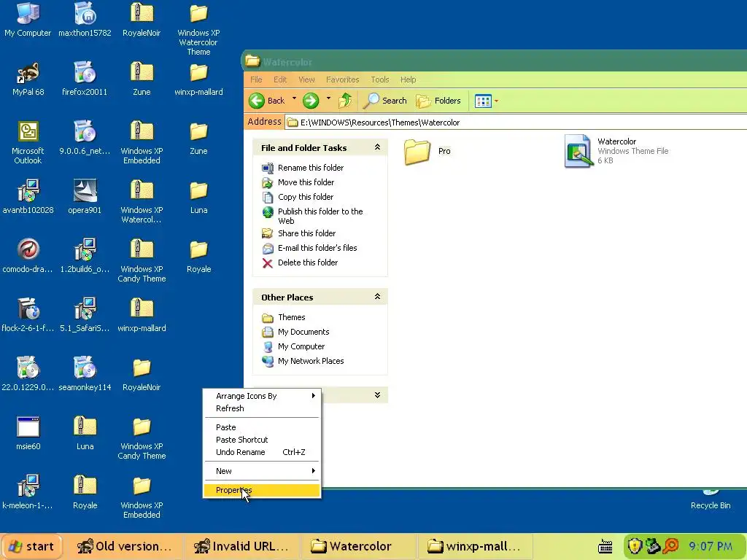Open Search in the Explorer toolbar
This screenshot has width=747, height=560.
point(385,101)
